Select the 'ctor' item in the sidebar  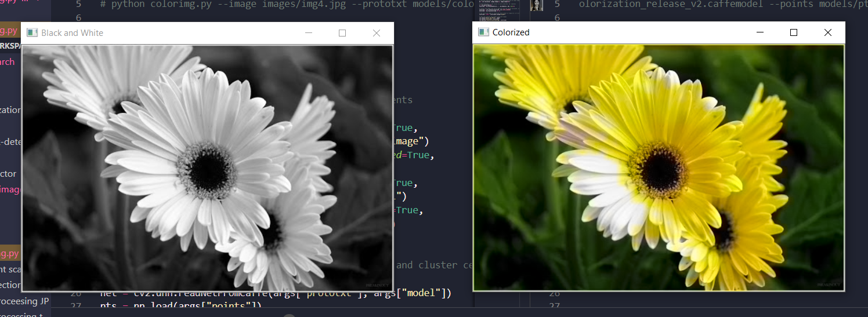[x=8, y=173]
